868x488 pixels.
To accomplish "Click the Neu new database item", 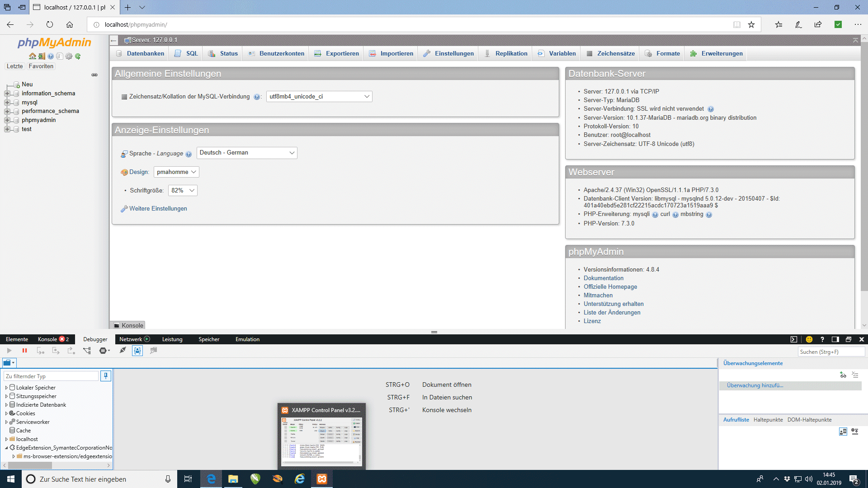I will pyautogui.click(x=27, y=84).
